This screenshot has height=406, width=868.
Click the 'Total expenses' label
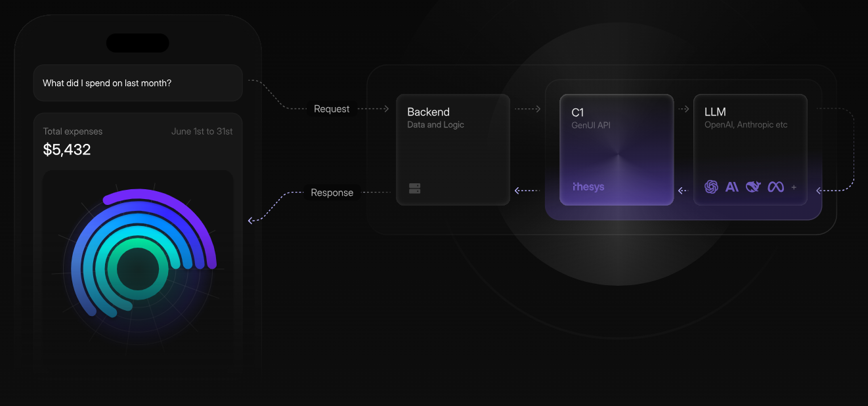pos(73,131)
